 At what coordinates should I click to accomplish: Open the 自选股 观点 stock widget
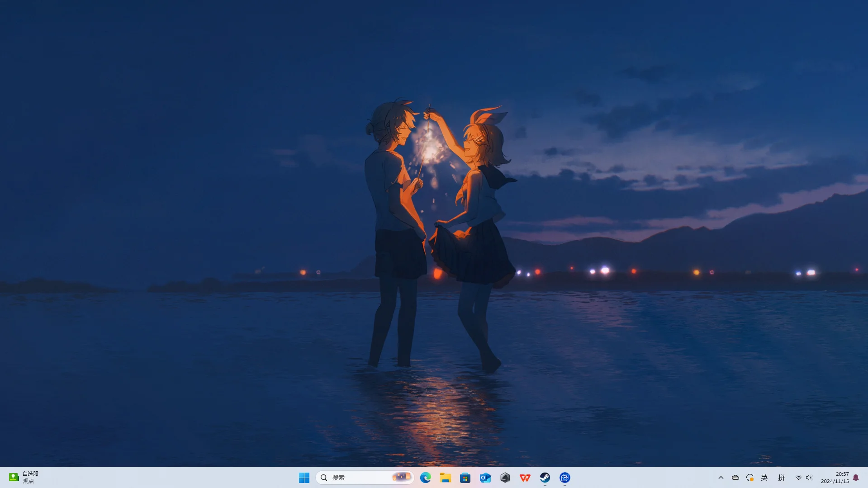click(x=24, y=478)
